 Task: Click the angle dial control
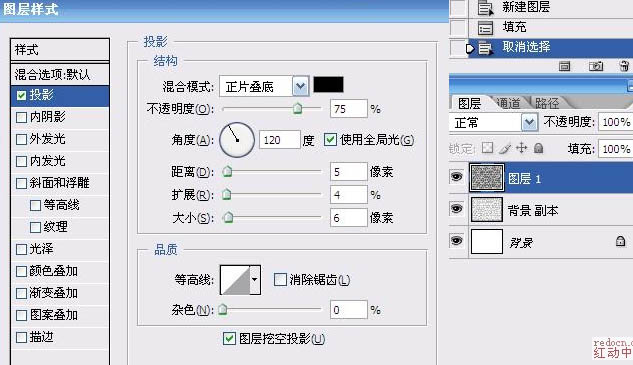point(237,140)
